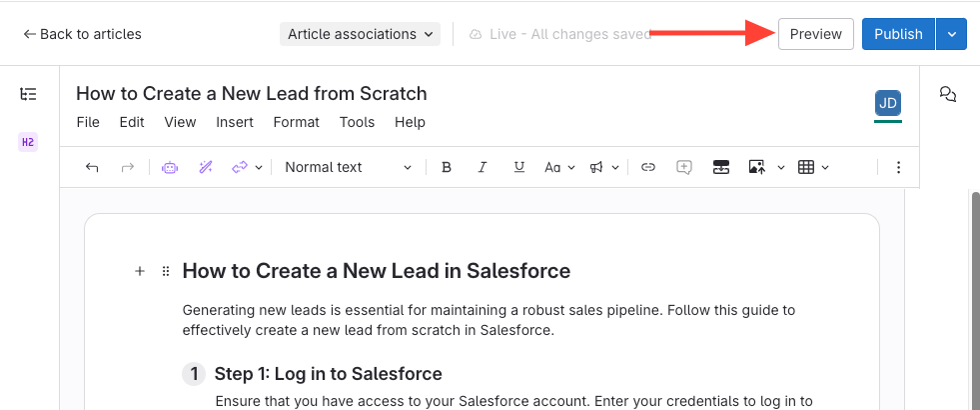Open the Normal text style dropdown
Image resolution: width=980 pixels, height=410 pixels.
tap(347, 167)
